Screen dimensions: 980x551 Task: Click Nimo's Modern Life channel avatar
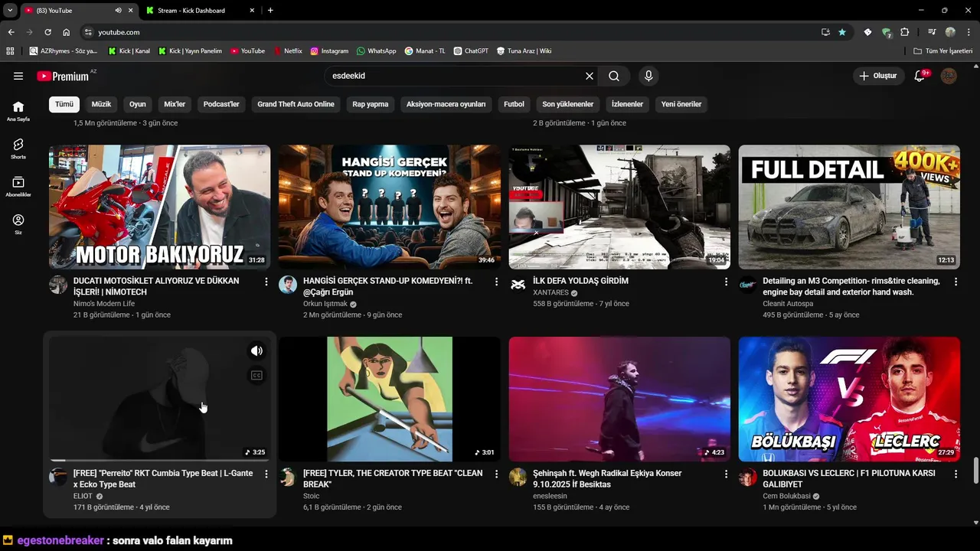(58, 285)
